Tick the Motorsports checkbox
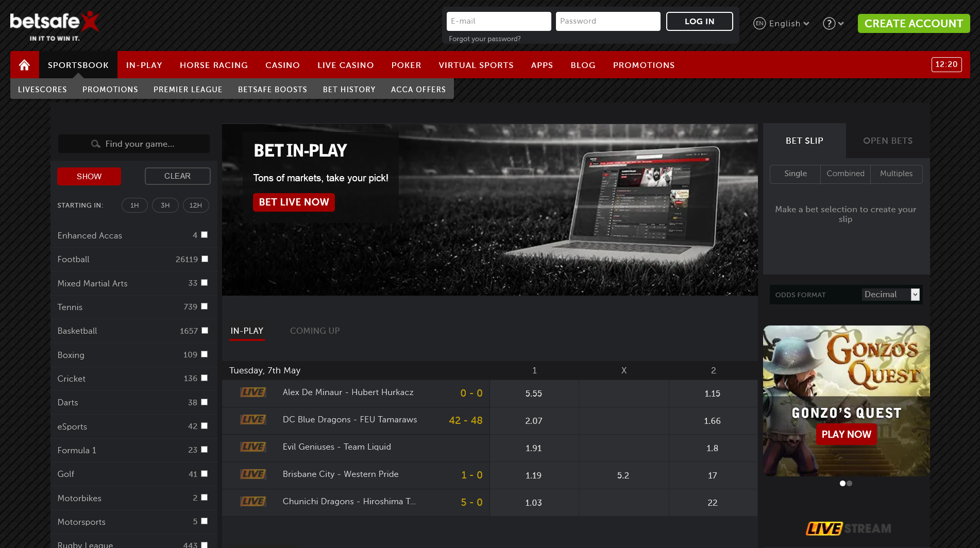The image size is (980, 548). (x=205, y=521)
